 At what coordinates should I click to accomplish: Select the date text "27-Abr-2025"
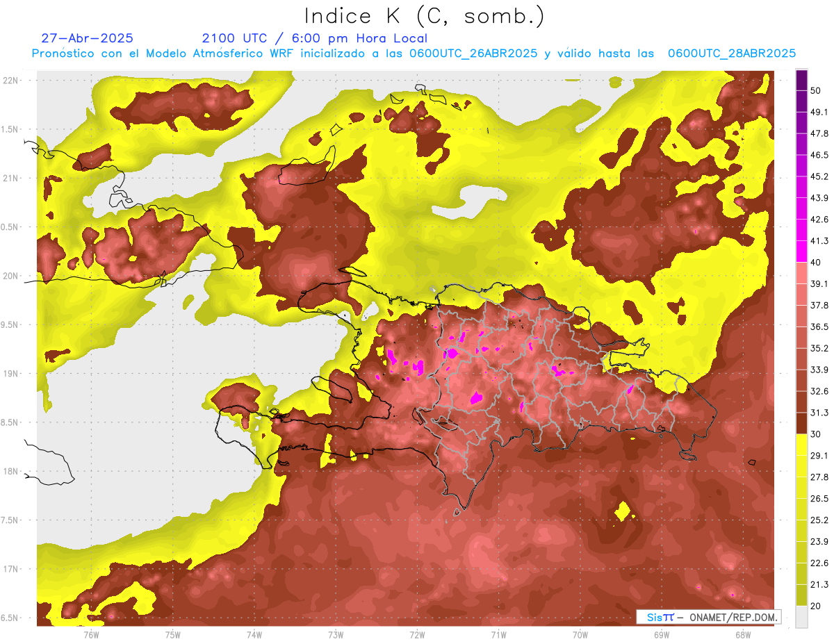[x=88, y=38]
